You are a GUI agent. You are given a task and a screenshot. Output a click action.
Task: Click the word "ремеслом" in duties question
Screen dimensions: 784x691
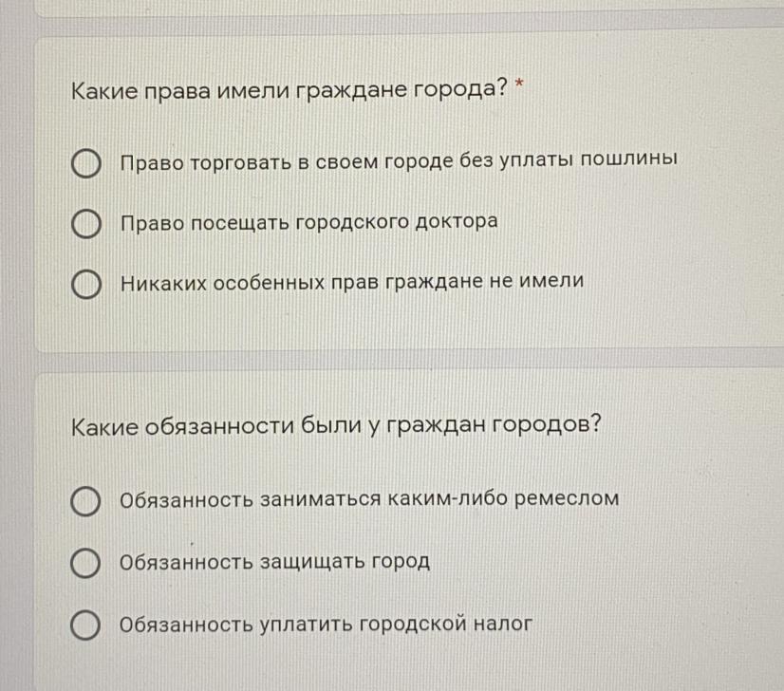(567, 499)
